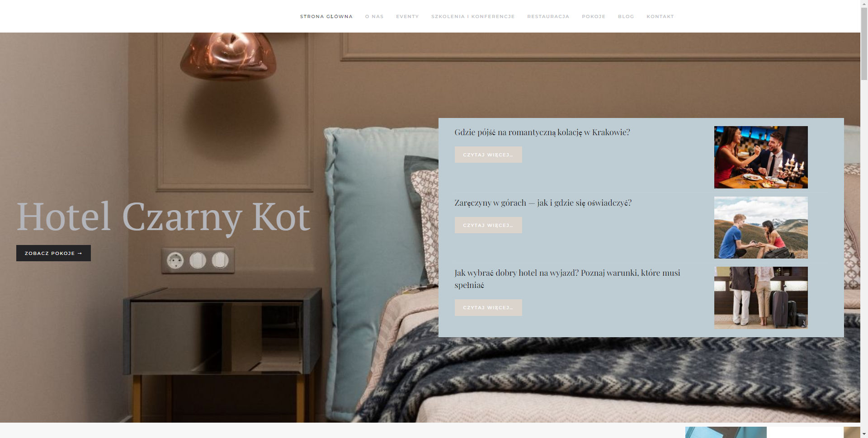Click Czytaj więcej under romantic dinner article

[488, 155]
